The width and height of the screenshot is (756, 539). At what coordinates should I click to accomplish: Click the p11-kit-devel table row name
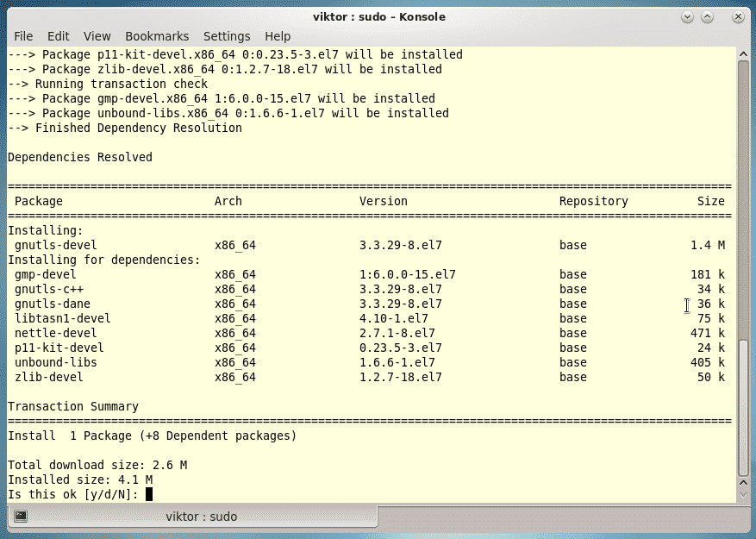tap(59, 348)
